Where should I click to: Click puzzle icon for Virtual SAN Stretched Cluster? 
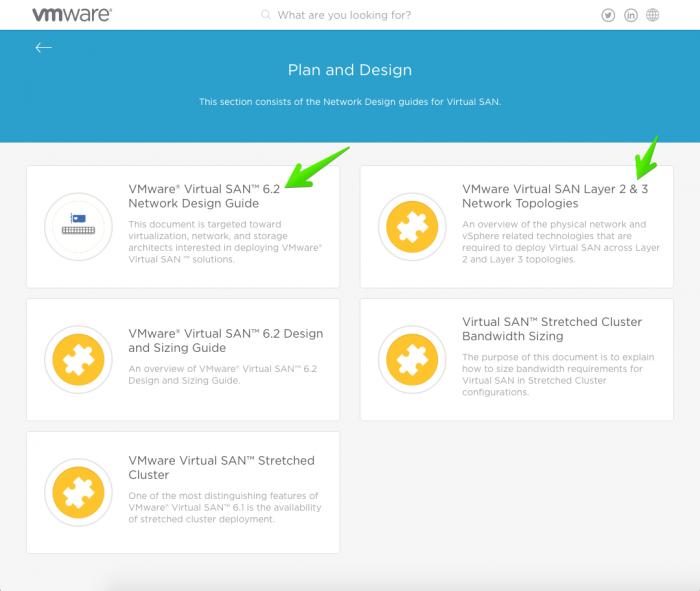coord(79,492)
